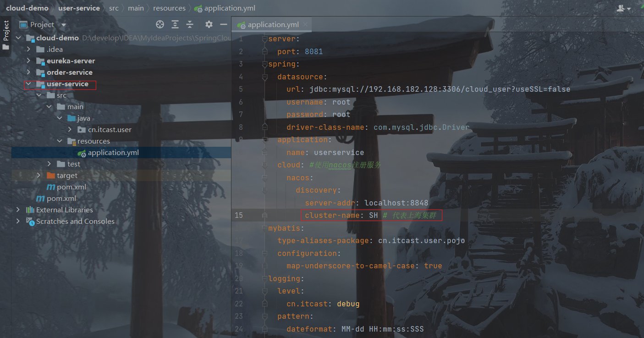644x338 pixels.
Task: Fold the spring block in gutter
Action: tap(264, 64)
